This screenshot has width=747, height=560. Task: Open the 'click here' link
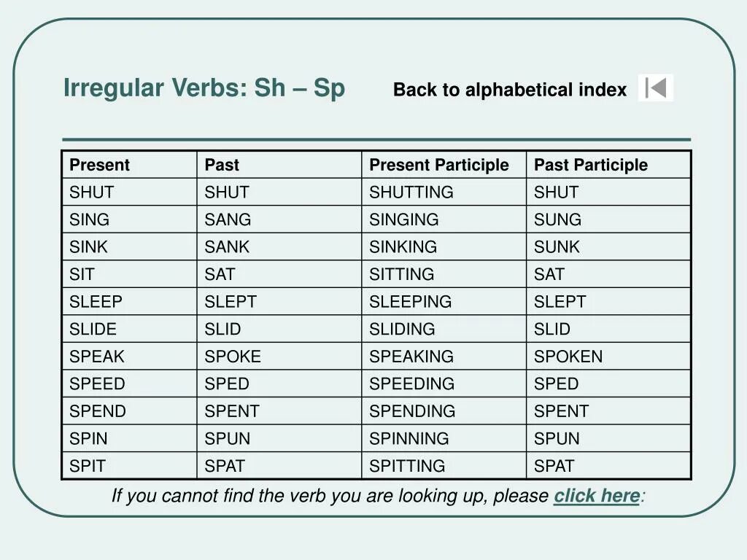(x=596, y=497)
